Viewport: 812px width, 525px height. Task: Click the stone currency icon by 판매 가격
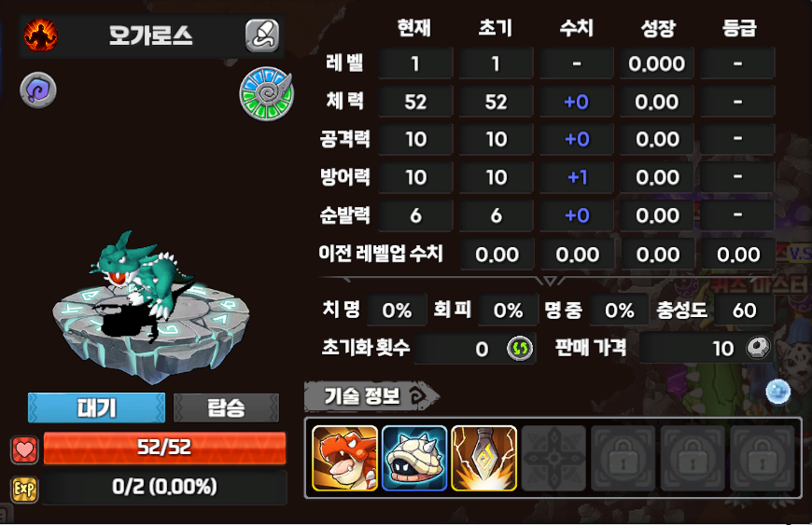[758, 348]
